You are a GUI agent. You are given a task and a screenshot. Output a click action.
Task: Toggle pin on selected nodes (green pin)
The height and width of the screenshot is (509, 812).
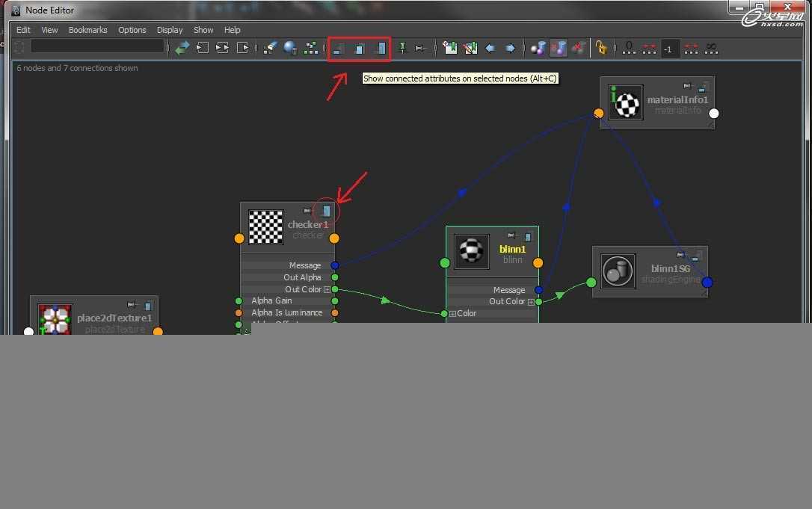point(402,48)
